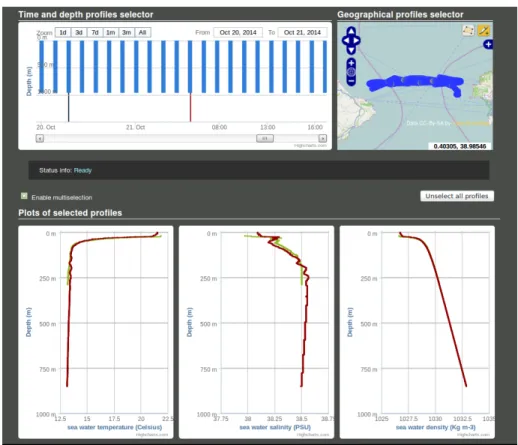
Task: Click the sea water density (Kg m-3) axis label
Action: 436,427
